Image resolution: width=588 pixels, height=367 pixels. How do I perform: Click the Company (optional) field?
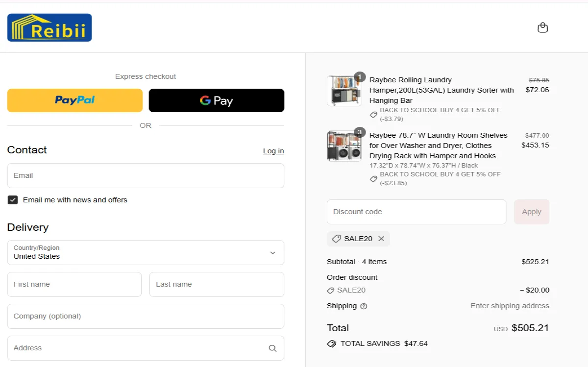click(x=146, y=316)
